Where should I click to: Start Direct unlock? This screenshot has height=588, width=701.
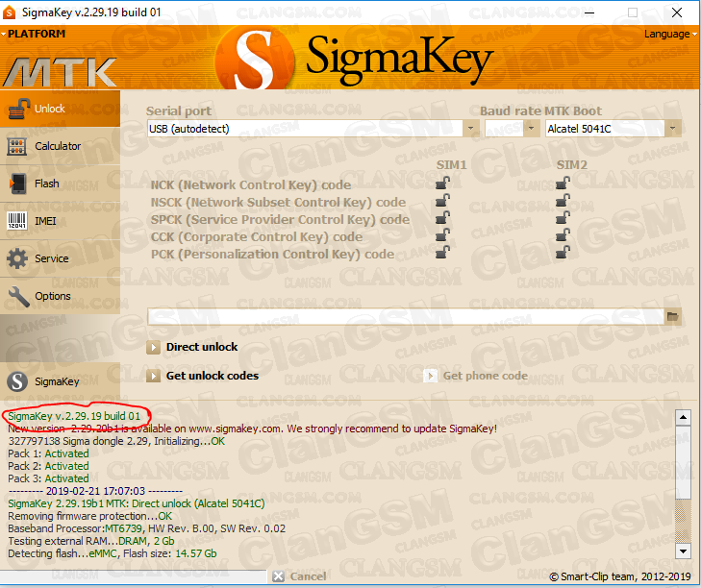tap(192, 347)
